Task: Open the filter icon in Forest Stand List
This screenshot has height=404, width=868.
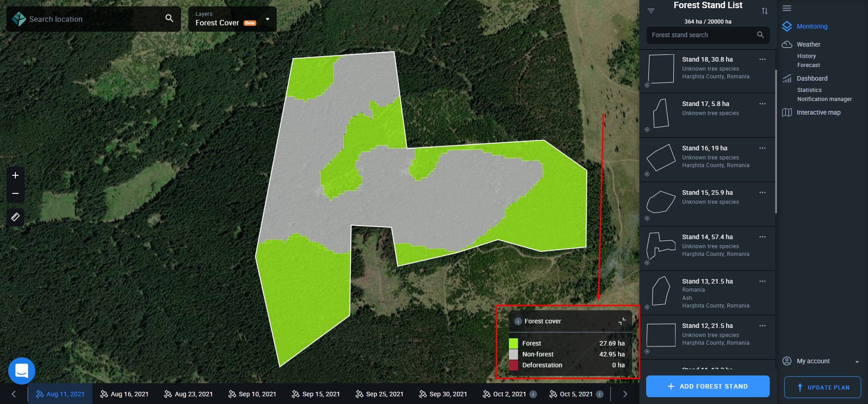Action: (x=651, y=11)
